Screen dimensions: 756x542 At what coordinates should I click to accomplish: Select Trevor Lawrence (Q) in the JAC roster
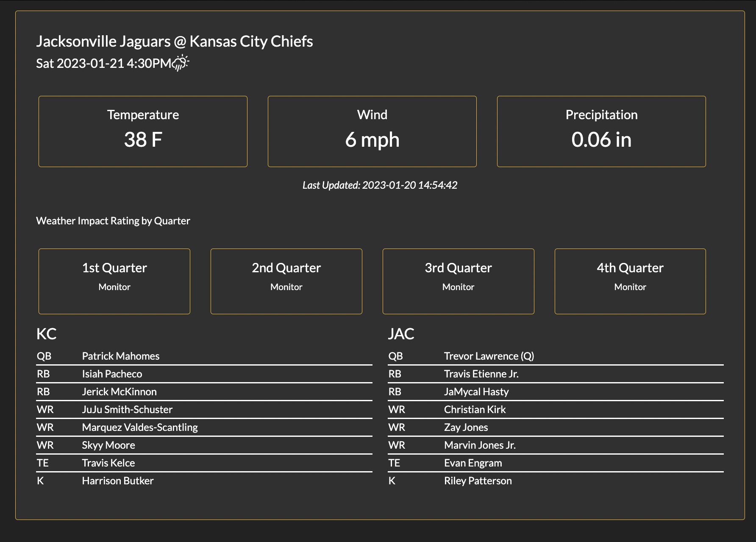point(489,356)
